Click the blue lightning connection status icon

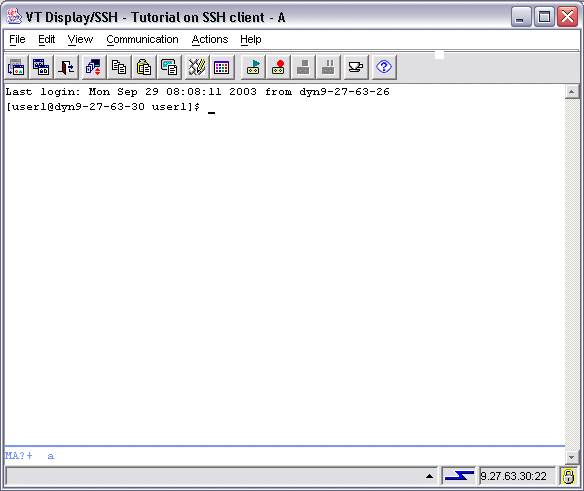459,476
